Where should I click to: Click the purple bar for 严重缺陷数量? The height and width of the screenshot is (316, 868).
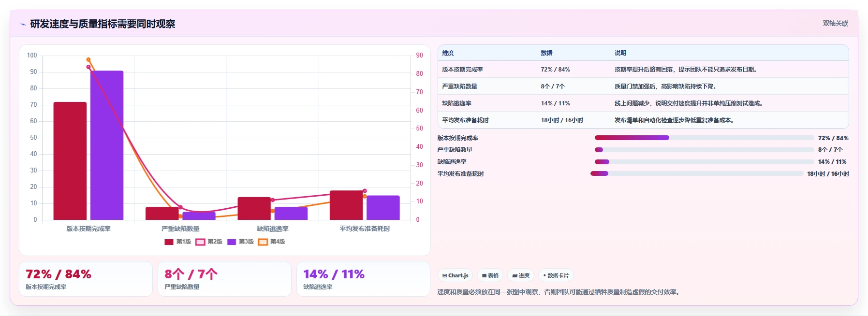tap(199, 216)
